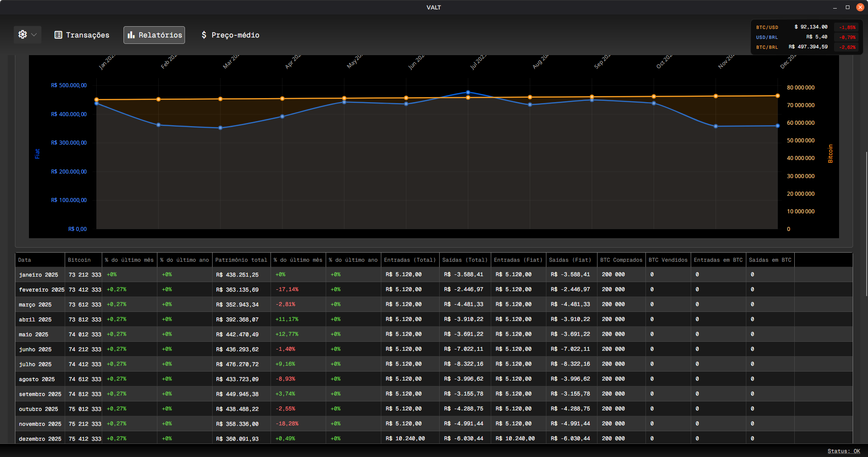The width and height of the screenshot is (868, 457).
Task: Sort by Patrimônio total column header
Action: (241, 260)
